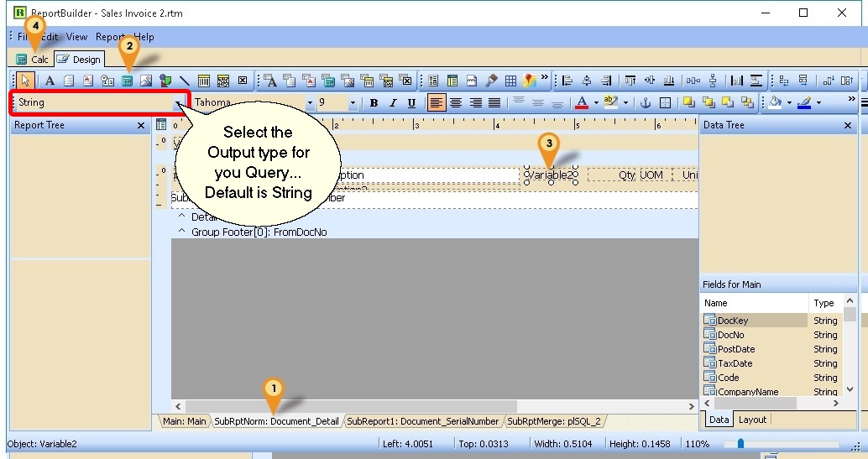Click the anchor icon in formatting toolbar
Screen dimensions: 868x459
pyautogui.click(x=646, y=103)
